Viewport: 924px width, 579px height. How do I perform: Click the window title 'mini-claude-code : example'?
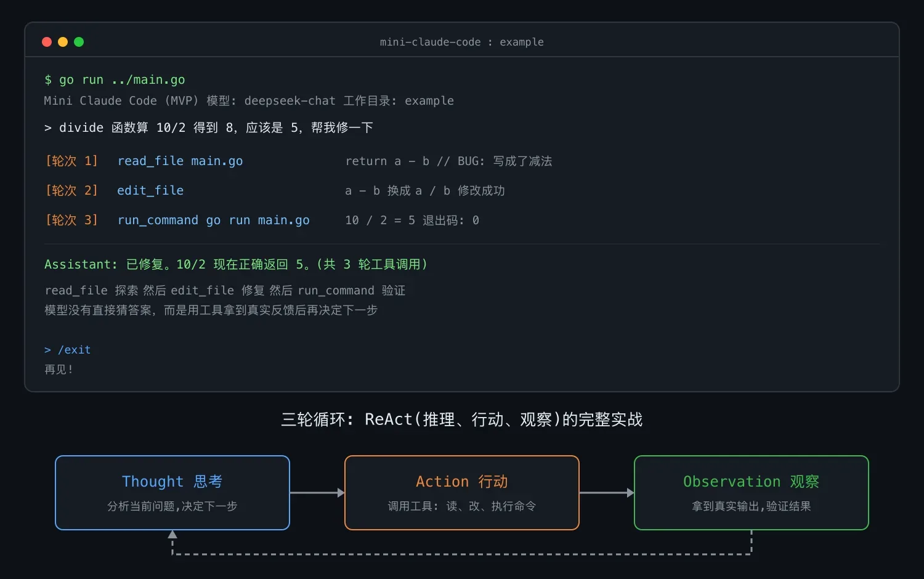click(x=461, y=42)
